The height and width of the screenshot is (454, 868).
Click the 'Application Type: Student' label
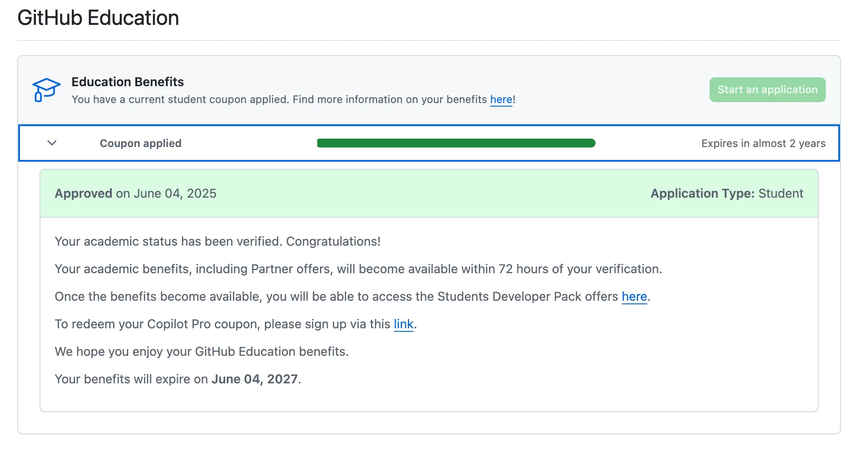[x=727, y=194]
